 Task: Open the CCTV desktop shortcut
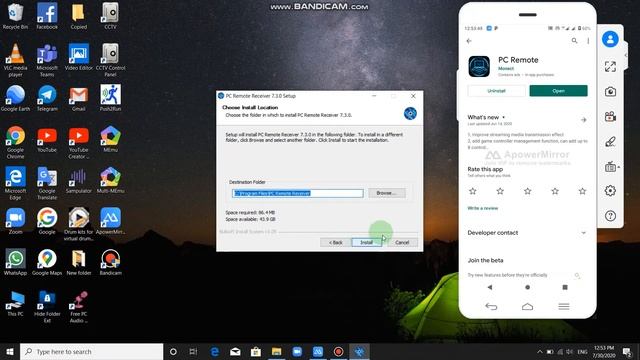coord(110,16)
